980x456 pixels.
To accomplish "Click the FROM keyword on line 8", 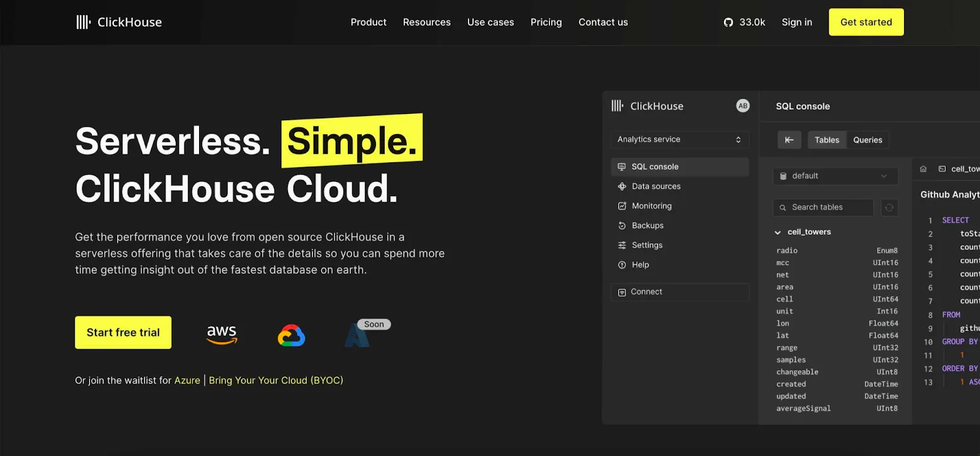I will [x=951, y=314].
